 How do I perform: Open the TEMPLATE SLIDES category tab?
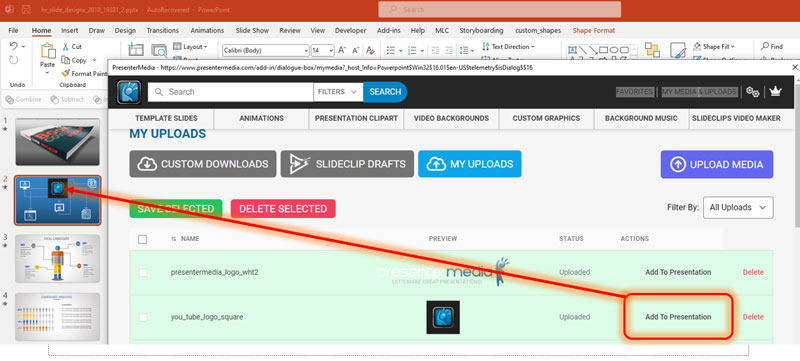coord(166,118)
